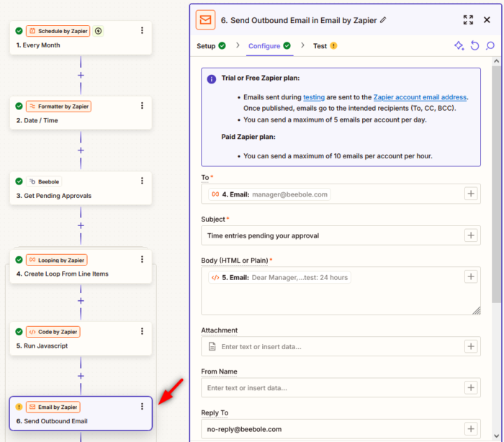This screenshot has height=442, width=504.
Task: Rename step with the pencil edit icon
Action: [x=383, y=20]
